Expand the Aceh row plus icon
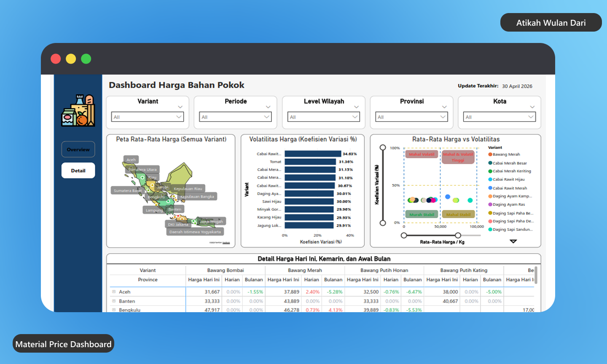 (114, 292)
